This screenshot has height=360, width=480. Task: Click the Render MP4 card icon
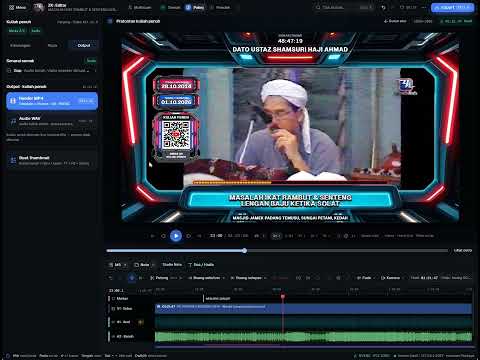click(x=13, y=101)
